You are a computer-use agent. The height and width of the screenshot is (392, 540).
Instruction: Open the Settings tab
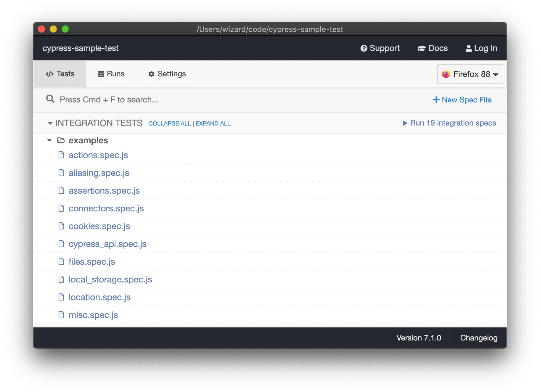coord(167,74)
